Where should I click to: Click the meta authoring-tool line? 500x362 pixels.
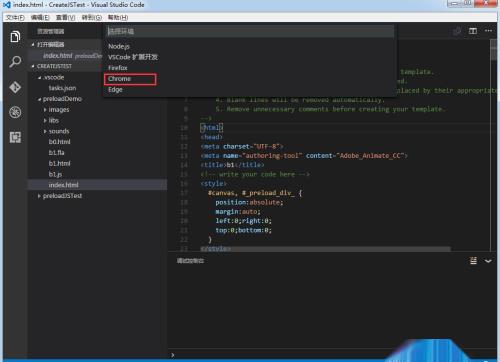[x=304, y=156]
